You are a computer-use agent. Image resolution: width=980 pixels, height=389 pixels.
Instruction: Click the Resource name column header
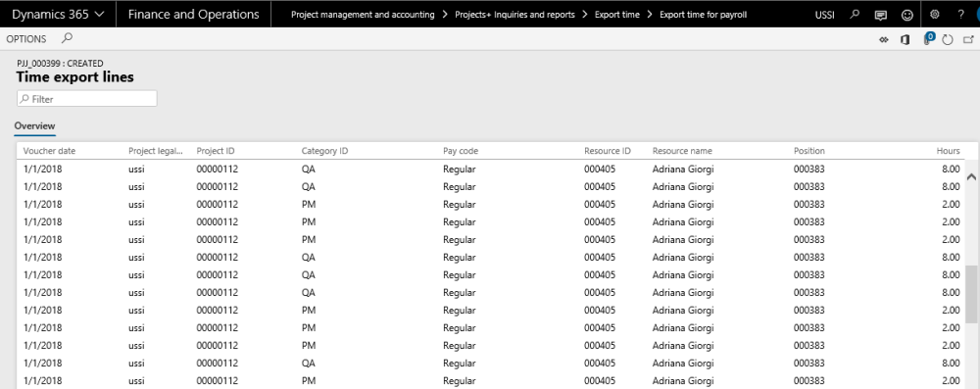coord(682,151)
